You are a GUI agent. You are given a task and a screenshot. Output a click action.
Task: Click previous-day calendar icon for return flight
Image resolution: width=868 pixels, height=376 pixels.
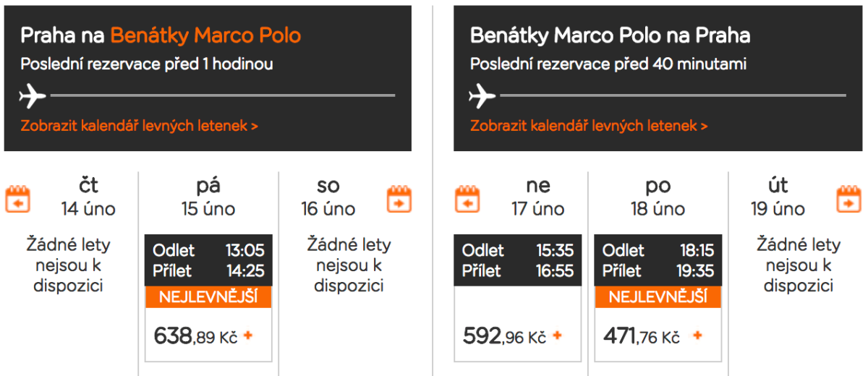coord(467,199)
